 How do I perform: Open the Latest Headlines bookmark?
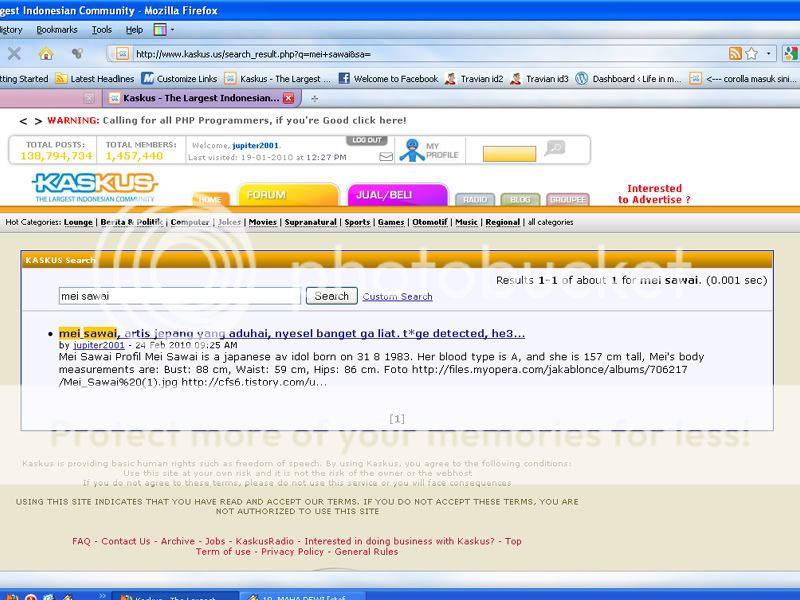point(95,79)
